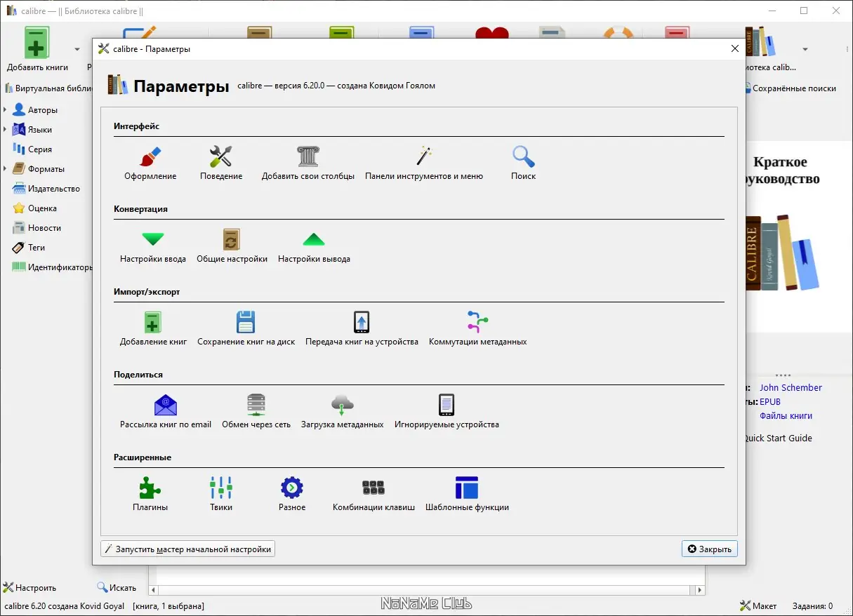Expand the Авторы tree node

pyautogui.click(x=6, y=110)
